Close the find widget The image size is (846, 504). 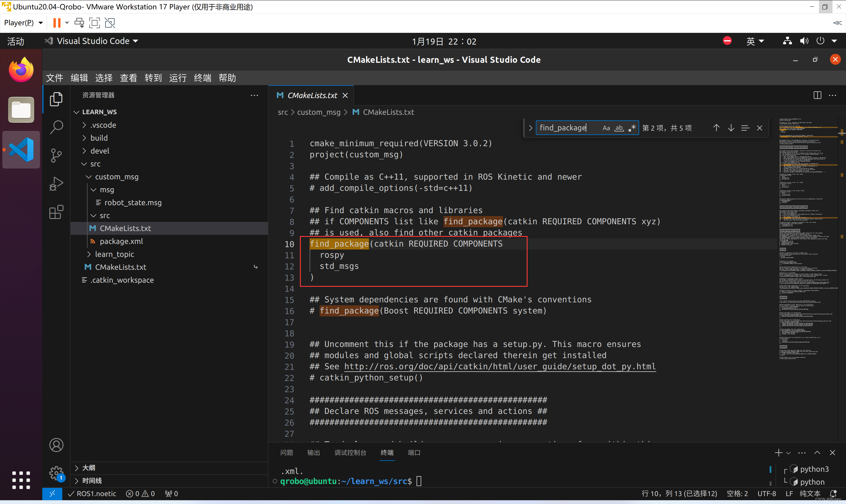pos(759,128)
